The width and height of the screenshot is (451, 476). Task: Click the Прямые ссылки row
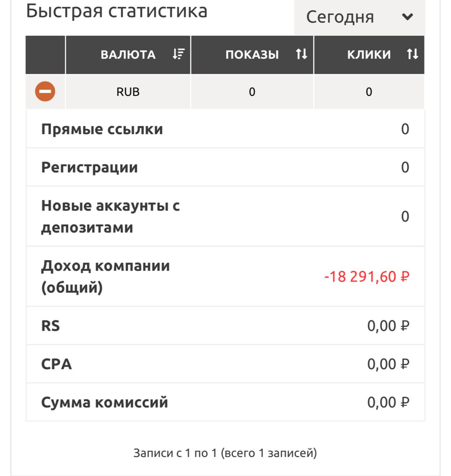(x=225, y=129)
